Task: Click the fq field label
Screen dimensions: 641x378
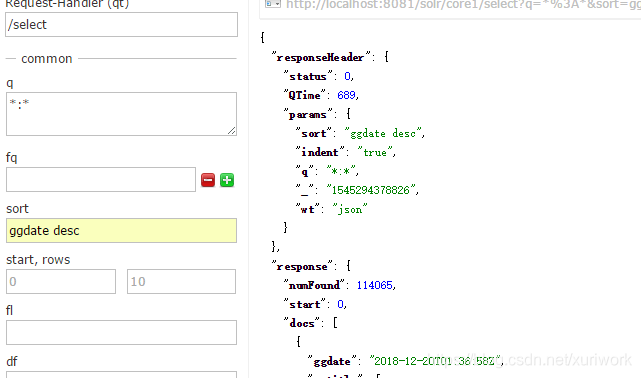Action: [11, 158]
